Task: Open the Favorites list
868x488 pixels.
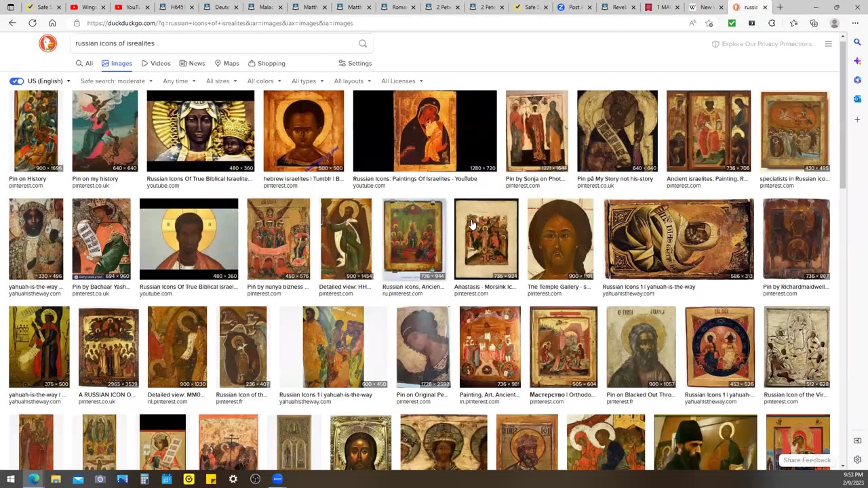Action: (793, 23)
